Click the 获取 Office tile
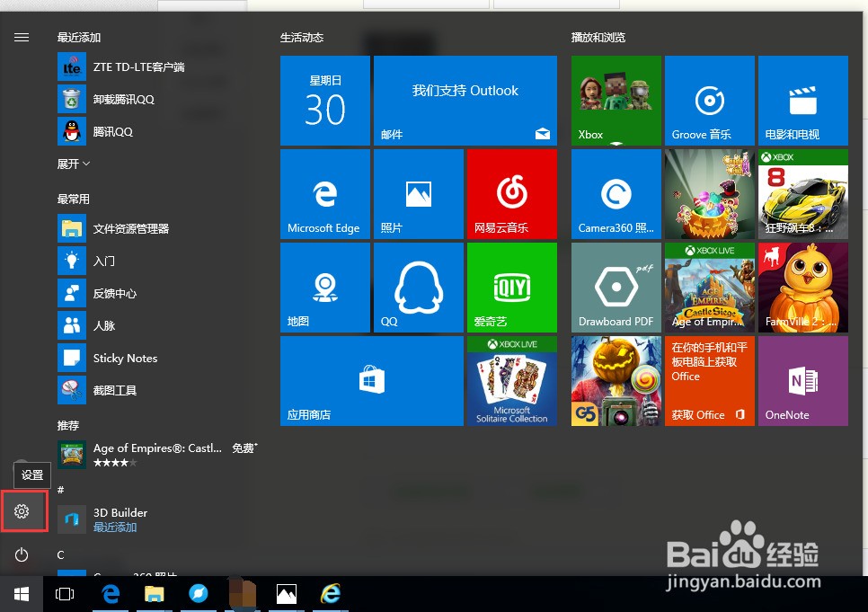The image size is (868, 612). pyautogui.click(x=710, y=381)
